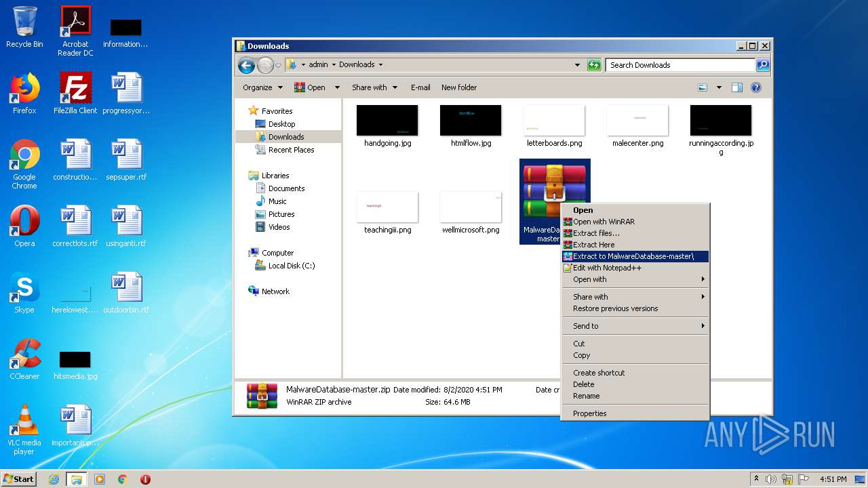Expand Send to submenu
868x488 pixels.
click(635, 326)
